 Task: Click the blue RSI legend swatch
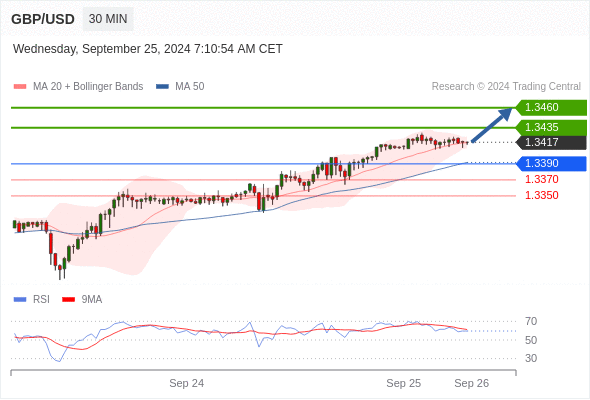pyautogui.click(x=20, y=300)
